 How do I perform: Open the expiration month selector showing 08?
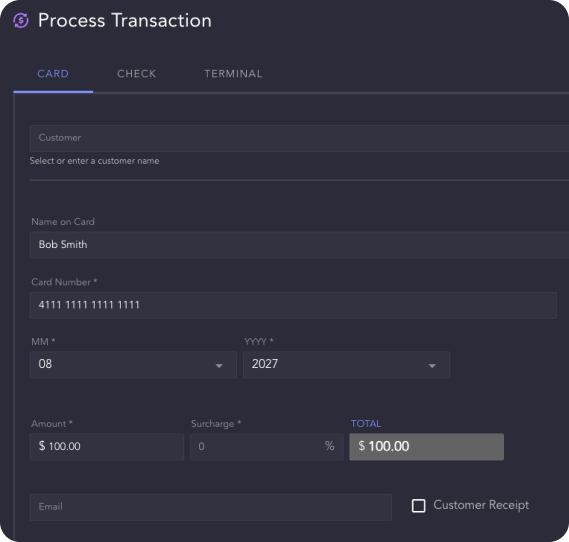click(133, 365)
